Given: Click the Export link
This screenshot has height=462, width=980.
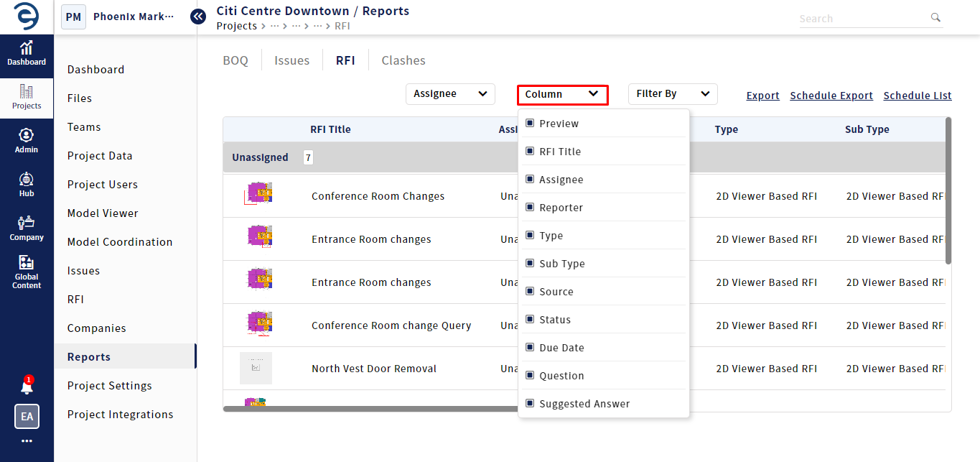Looking at the screenshot, I should 762,96.
